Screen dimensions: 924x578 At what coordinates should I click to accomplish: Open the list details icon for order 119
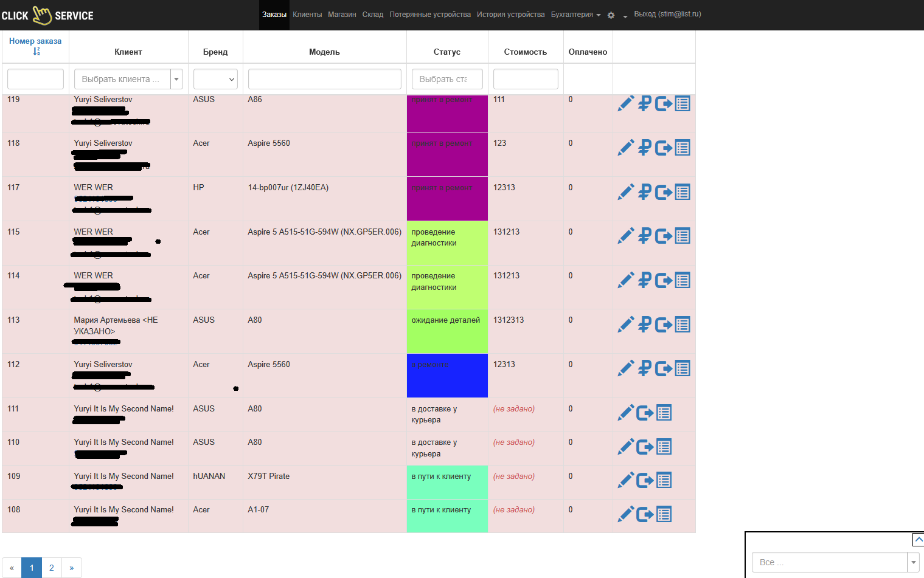coord(683,104)
